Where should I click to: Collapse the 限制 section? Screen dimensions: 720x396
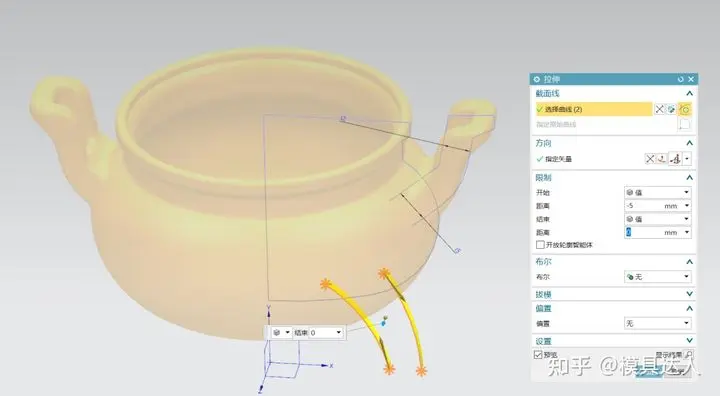pos(689,178)
